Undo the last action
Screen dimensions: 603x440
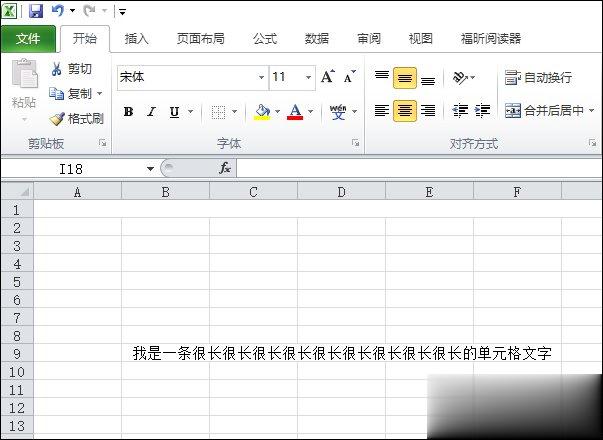(58, 11)
